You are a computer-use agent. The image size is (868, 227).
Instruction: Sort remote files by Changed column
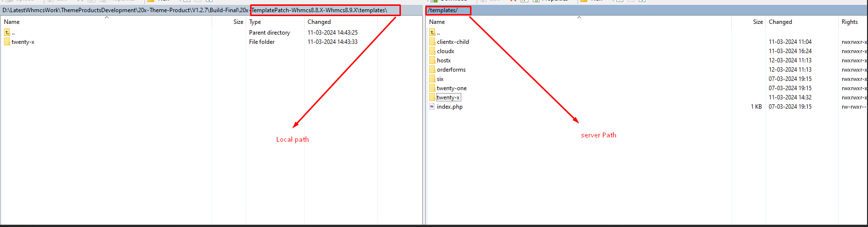(x=780, y=22)
